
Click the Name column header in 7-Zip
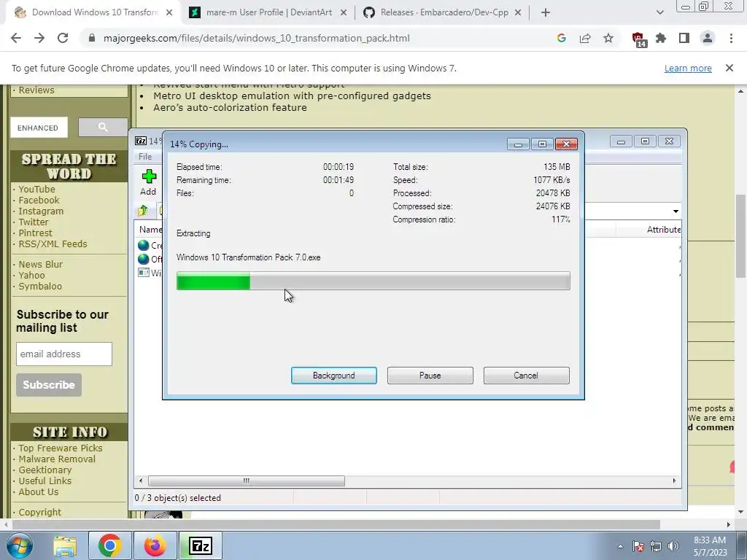(150, 230)
